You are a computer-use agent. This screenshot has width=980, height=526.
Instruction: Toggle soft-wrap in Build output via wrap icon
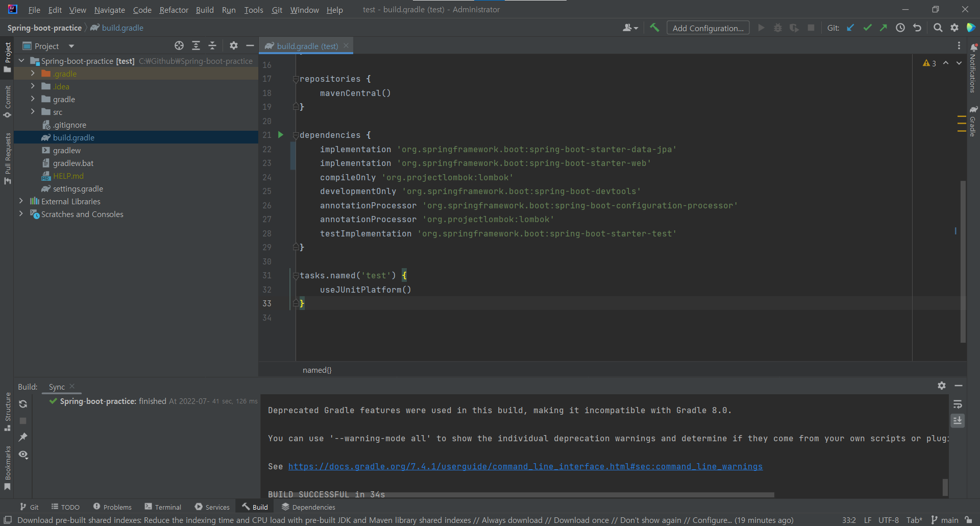pos(958,404)
